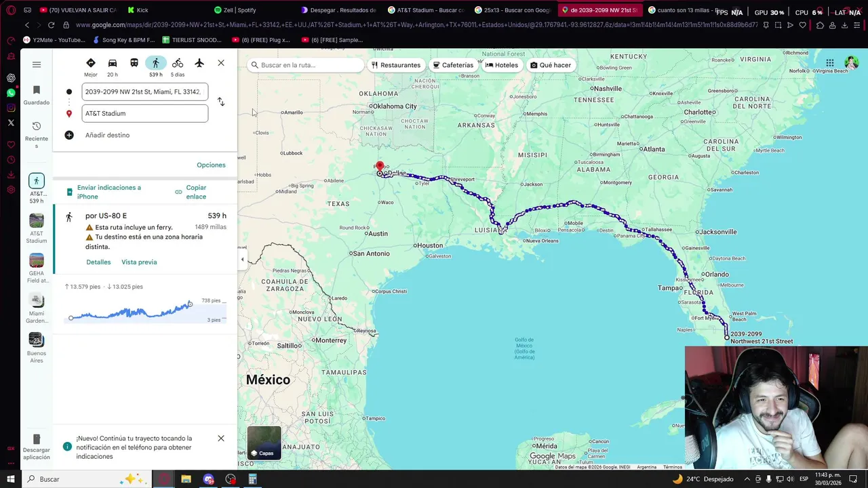This screenshot has width=868, height=488.
Task: Filter by Restaurantes
Action: click(x=396, y=65)
